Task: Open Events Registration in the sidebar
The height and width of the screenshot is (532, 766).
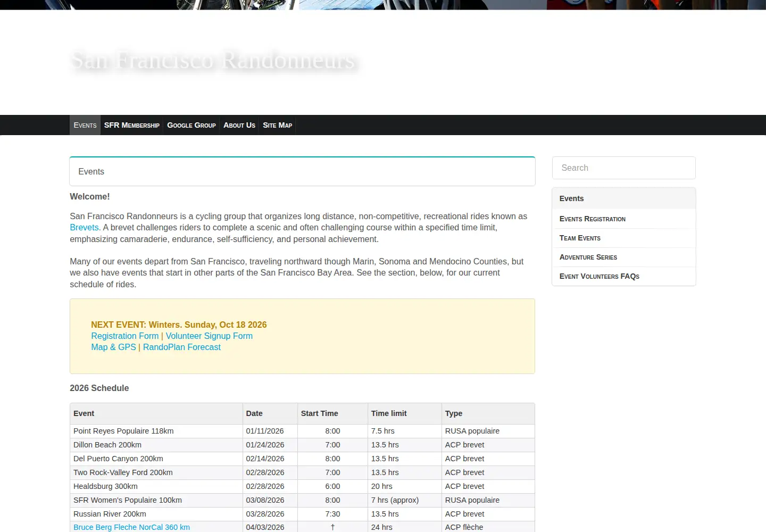Action: click(x=592, y=219)
